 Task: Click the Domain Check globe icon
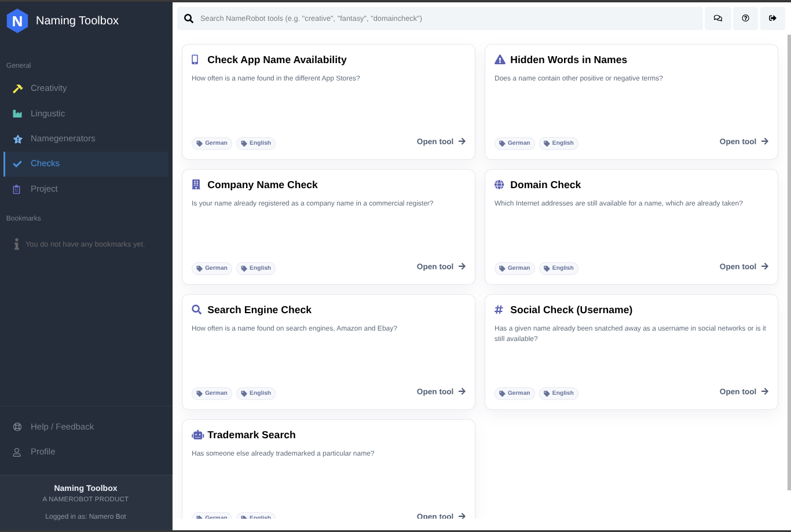point(499,185)
